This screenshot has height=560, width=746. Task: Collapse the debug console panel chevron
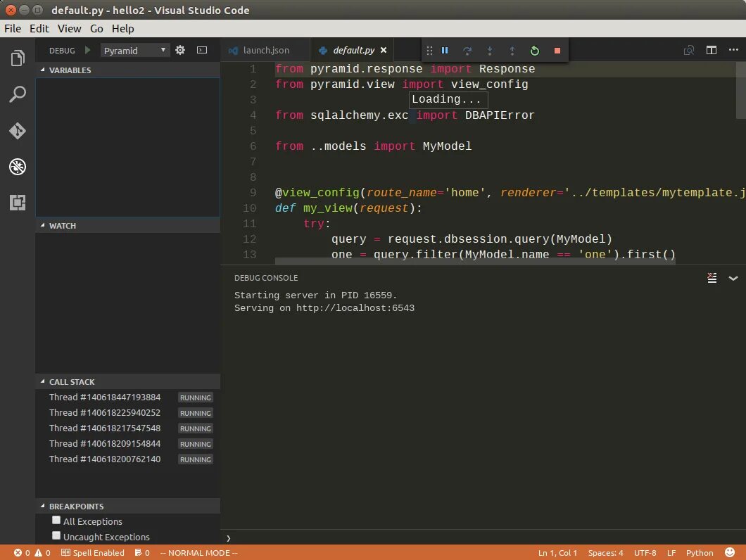733,279
